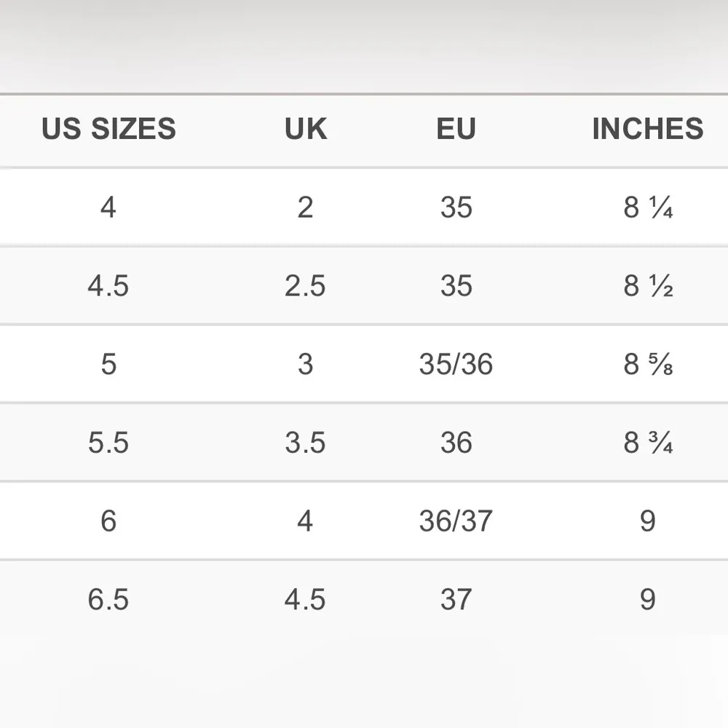Click the UK size 3 cell
Image resolution: width=728 pixels, height=728 pixels.
306,364
